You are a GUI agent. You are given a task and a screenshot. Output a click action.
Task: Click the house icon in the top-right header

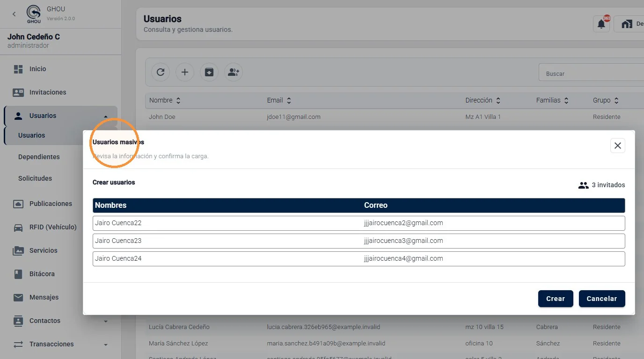click(627, 24)
